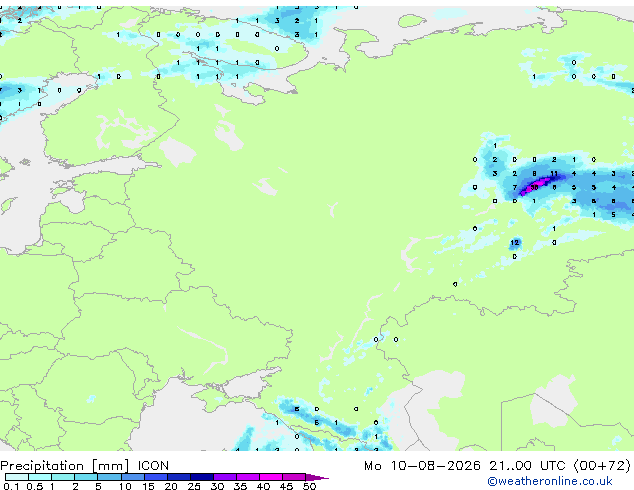Click the map value "11" above the magenta streak
This screenshot has height=490, width=634.
click(x=554, y=173)
